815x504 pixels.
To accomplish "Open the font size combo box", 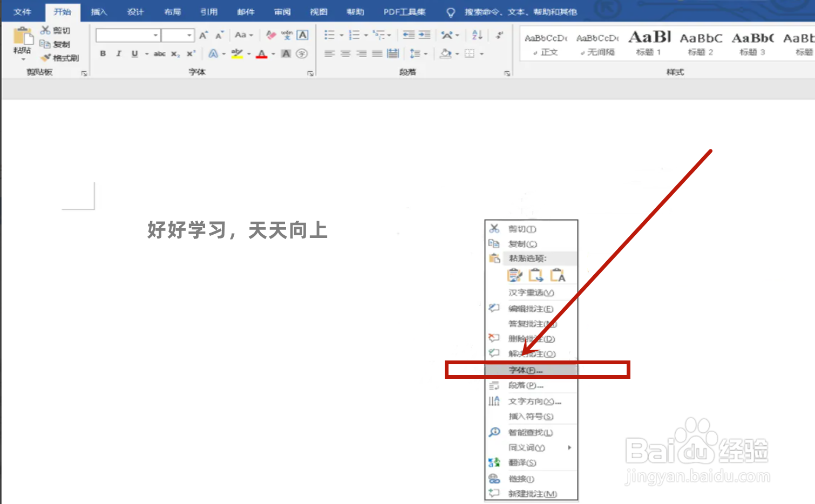I will (x=178, y=36).
